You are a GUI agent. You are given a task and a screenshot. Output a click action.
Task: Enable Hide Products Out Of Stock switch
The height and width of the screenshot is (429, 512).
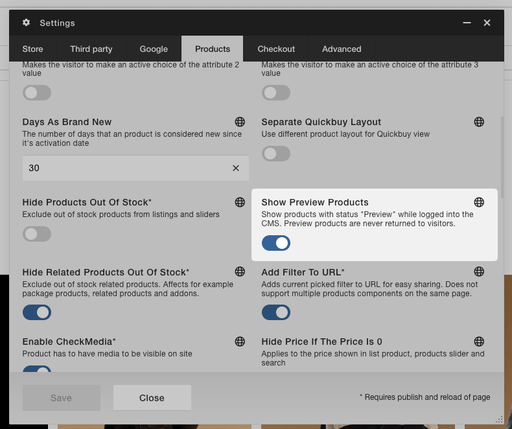pos(37,234)
